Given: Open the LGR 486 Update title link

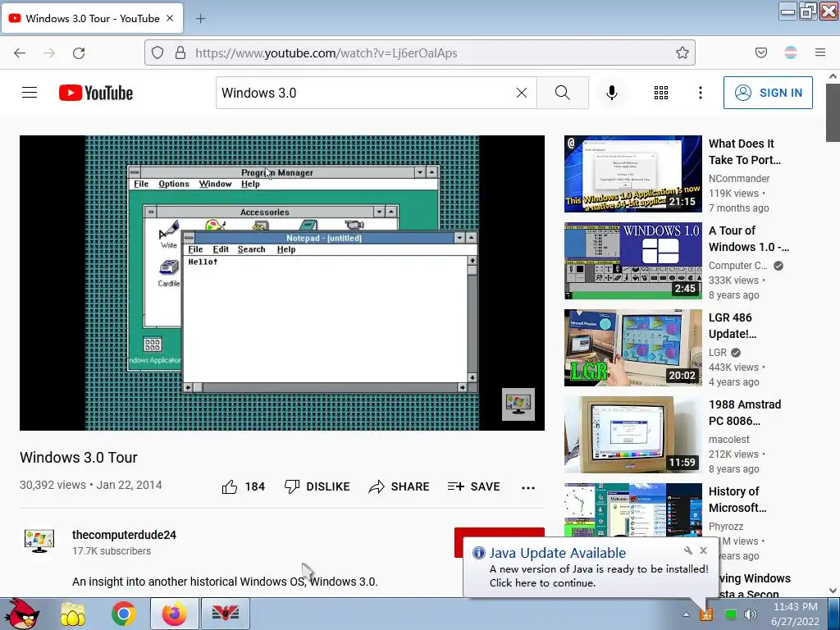Looking at the screenshot, I should 733,325.
